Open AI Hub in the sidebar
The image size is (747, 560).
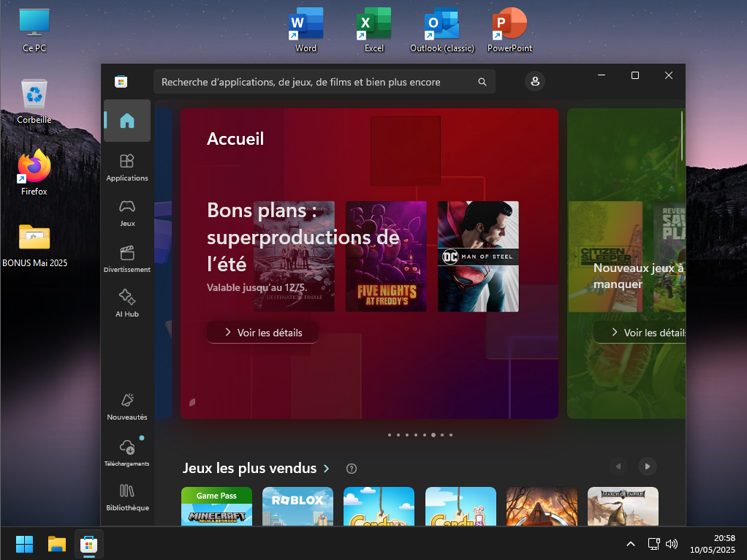tap(127, 303)
